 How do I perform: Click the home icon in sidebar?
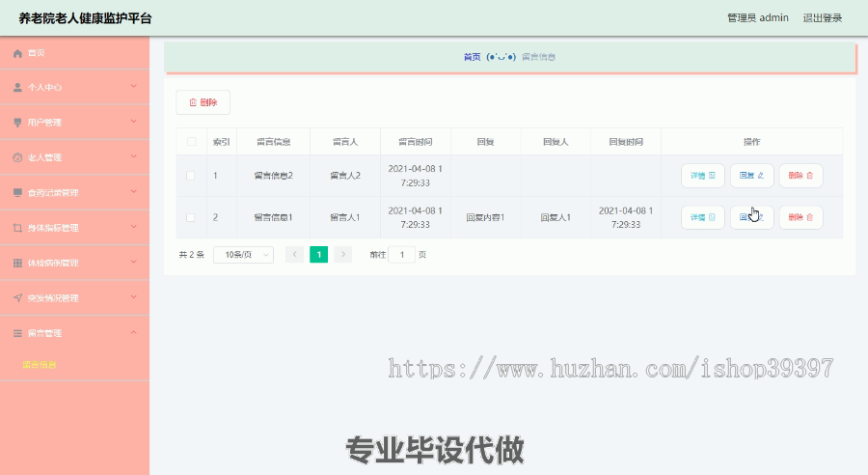tap(17, 53)
